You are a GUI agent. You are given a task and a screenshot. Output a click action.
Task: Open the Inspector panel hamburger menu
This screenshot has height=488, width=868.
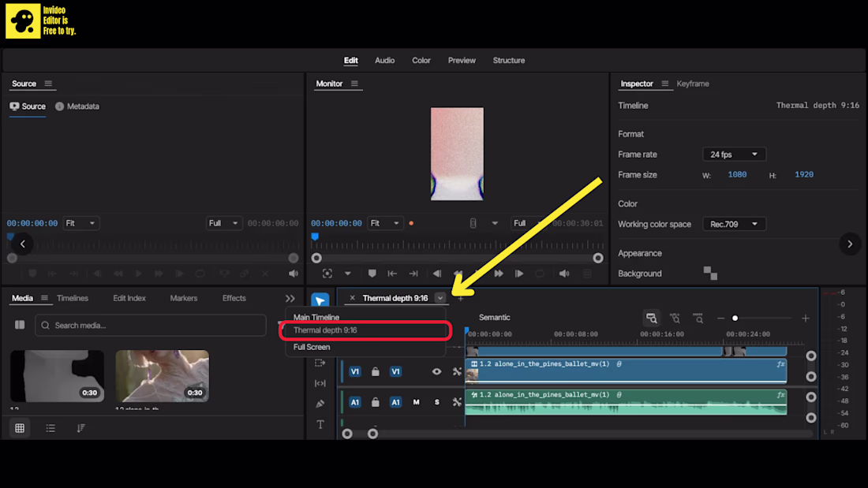pyautogui.click(x=665, y=84)
